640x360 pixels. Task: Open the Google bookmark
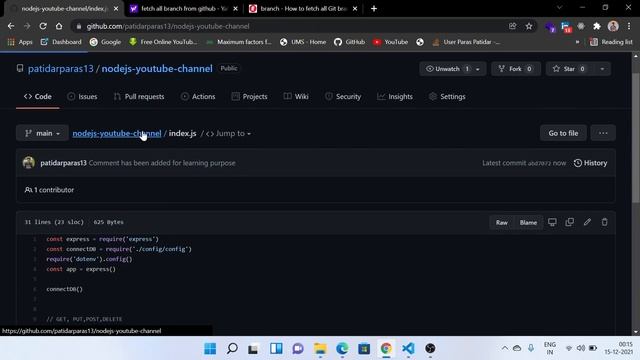tap(105, 42)
